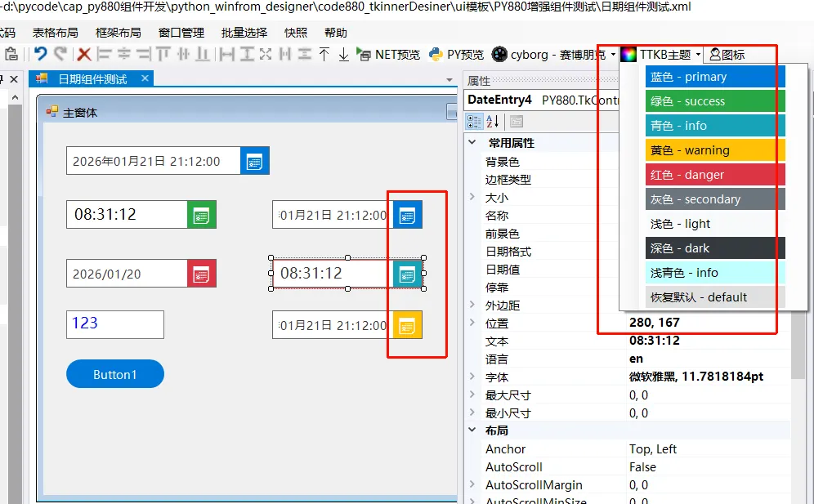Make controls the same height

click(247, 54)
